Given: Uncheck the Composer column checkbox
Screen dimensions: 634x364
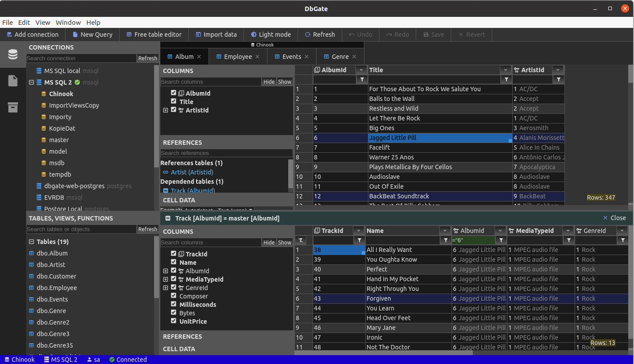Looking at the screenshot, I should click(174, 296).
